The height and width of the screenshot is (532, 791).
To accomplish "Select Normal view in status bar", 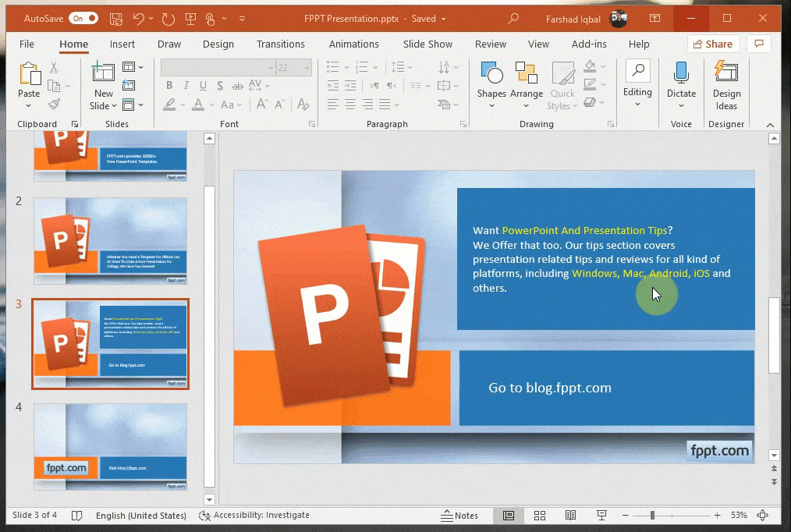I will point(509,516).
